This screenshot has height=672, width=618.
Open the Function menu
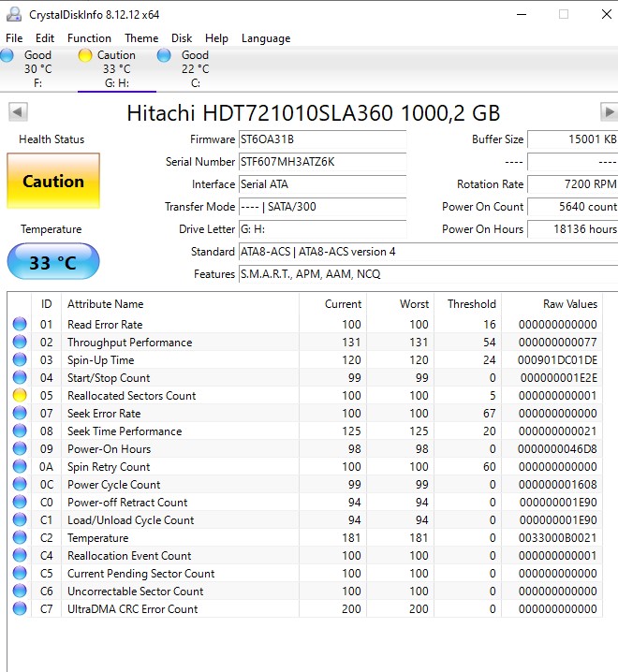pyautogui.click(x=89, y=38)
